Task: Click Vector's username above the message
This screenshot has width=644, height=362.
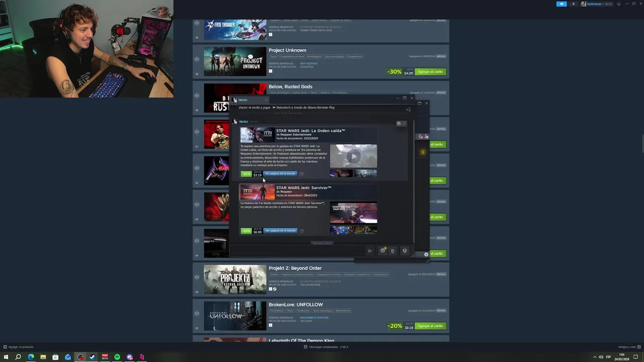Action: (x=243, y=122)
